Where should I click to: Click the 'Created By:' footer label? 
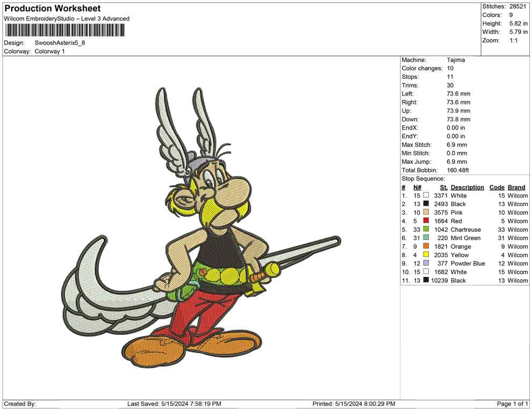(x=20, y=404)
